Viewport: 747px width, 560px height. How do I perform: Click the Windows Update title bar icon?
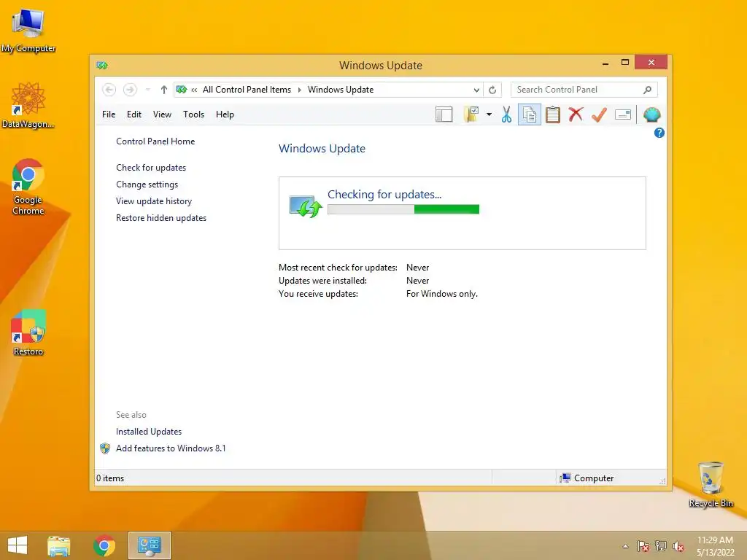(x=102, y=65)
